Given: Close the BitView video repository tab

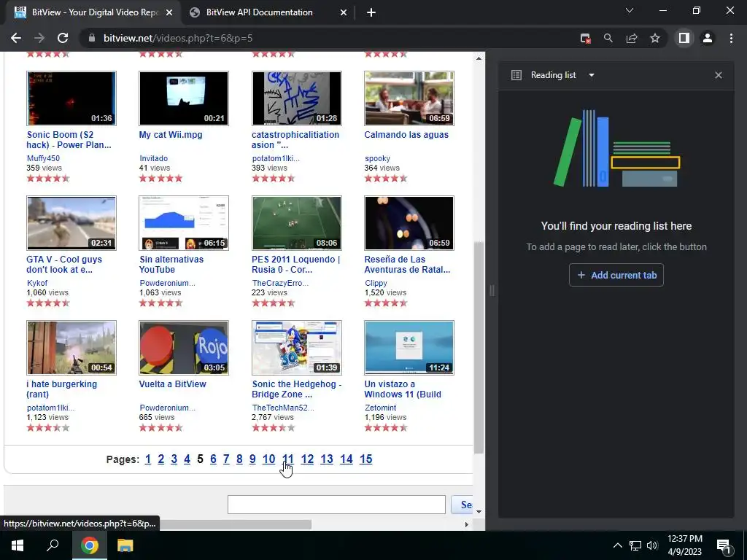Looking at the screenshot, I should pos(169,13).
